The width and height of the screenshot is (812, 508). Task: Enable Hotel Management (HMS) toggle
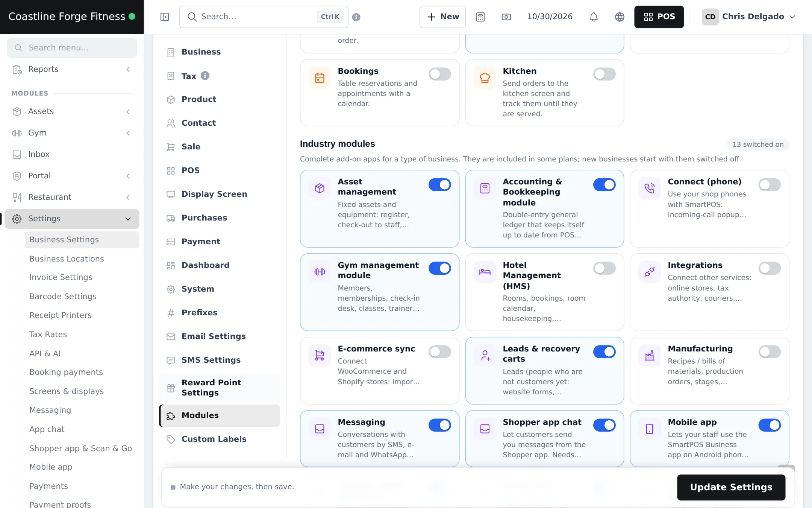coord(604,268)
